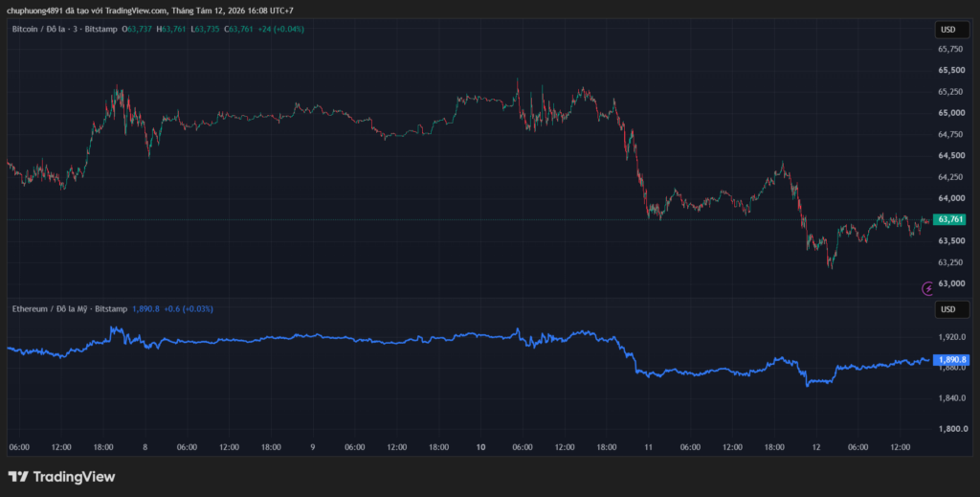Click the 65,750 price axis label
This screenshot has height=497, width=980.
[x=950, y=50]
